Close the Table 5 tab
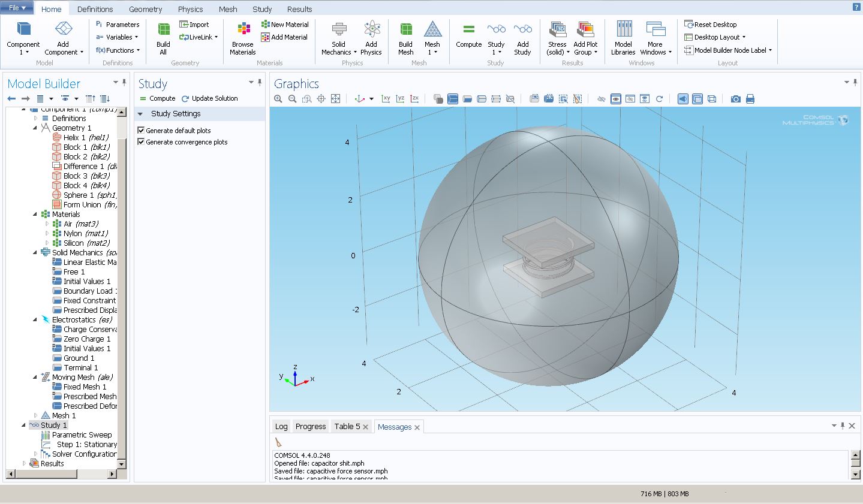The height and width of the screenshot is (504, 863). [365, 427]
